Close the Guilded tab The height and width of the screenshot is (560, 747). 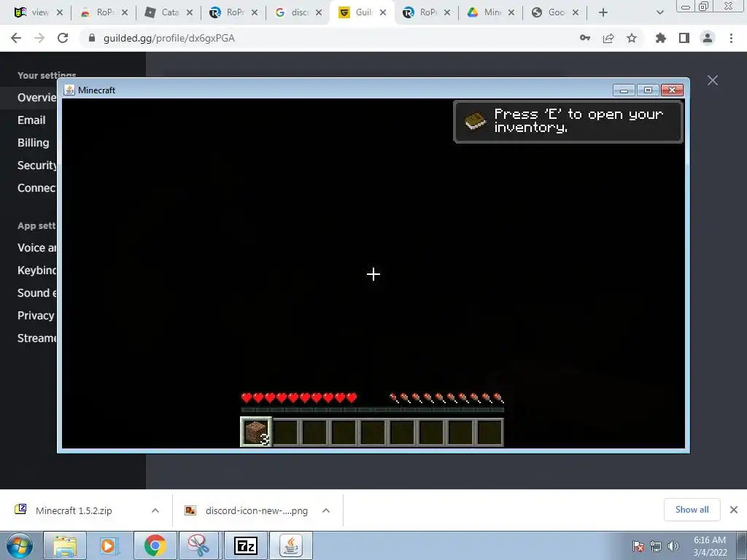pyautogui.click(x=383, y=12)
